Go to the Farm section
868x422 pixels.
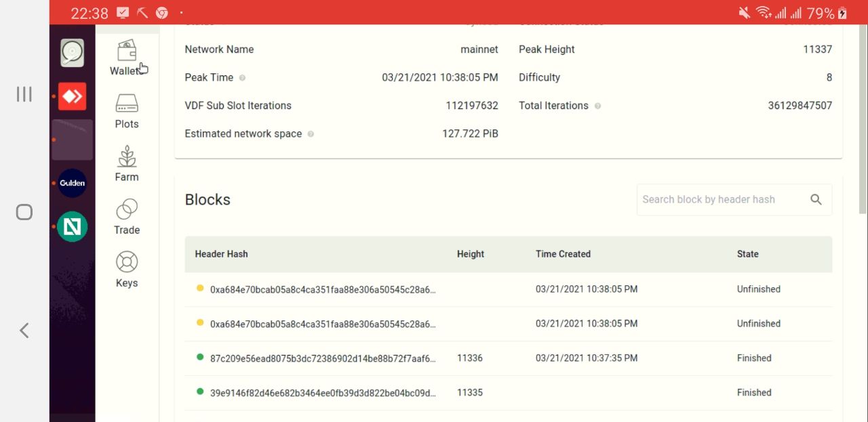127,164
